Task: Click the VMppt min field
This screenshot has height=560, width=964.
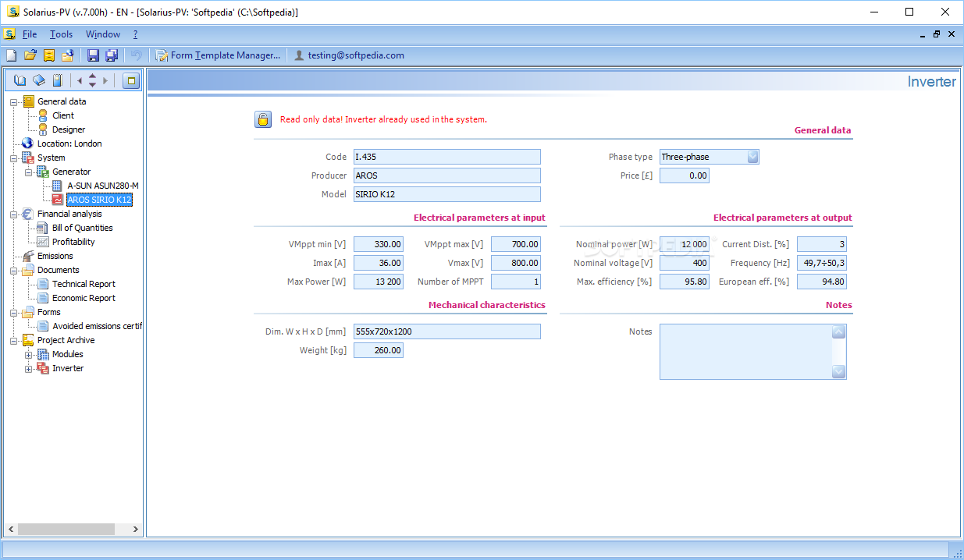Action: pos(379,244)
